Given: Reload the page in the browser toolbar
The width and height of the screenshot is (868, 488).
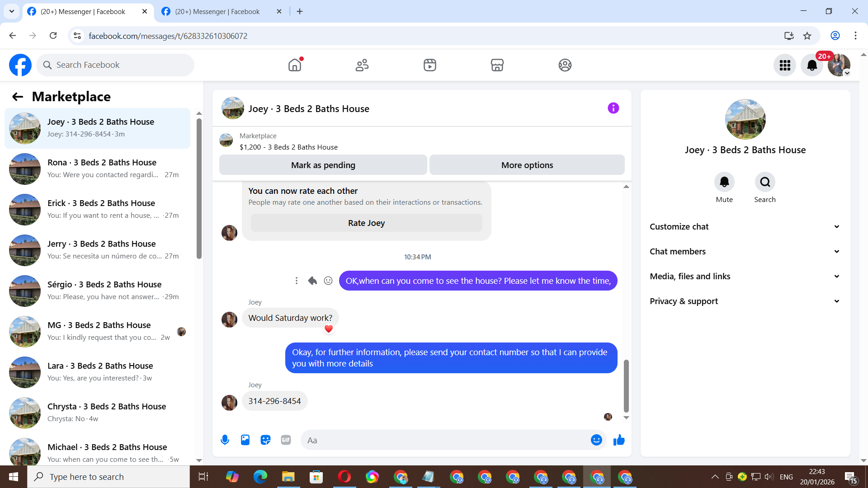Looking at the screenshot, I should pyautogui.click(x=53, y=36).
